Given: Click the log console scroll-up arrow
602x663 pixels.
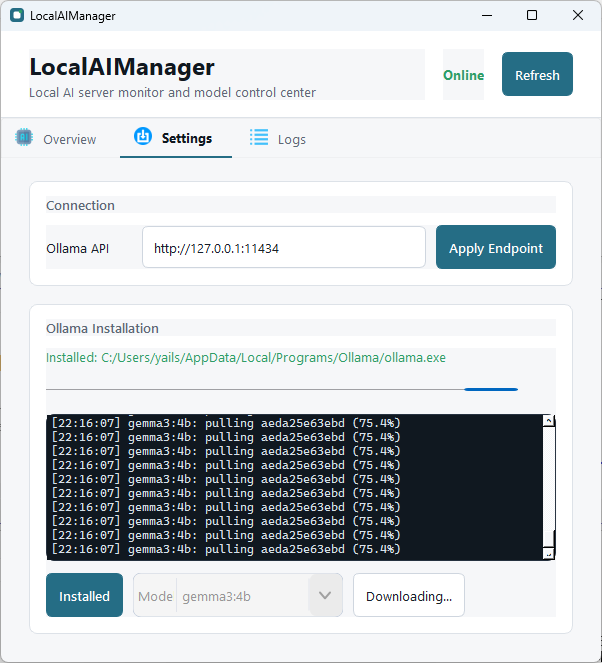Looking at the screenshot, I should [x=549, y=421].
